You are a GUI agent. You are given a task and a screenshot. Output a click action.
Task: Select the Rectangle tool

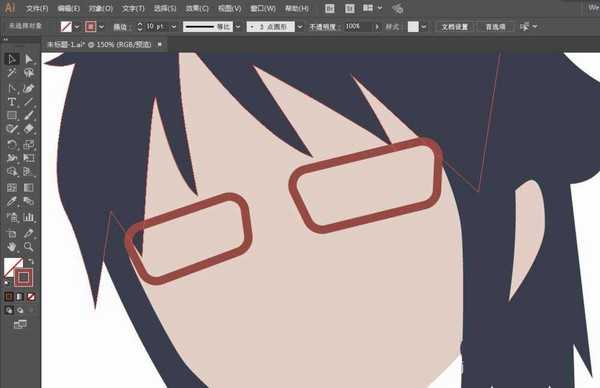tap(11, 116)
